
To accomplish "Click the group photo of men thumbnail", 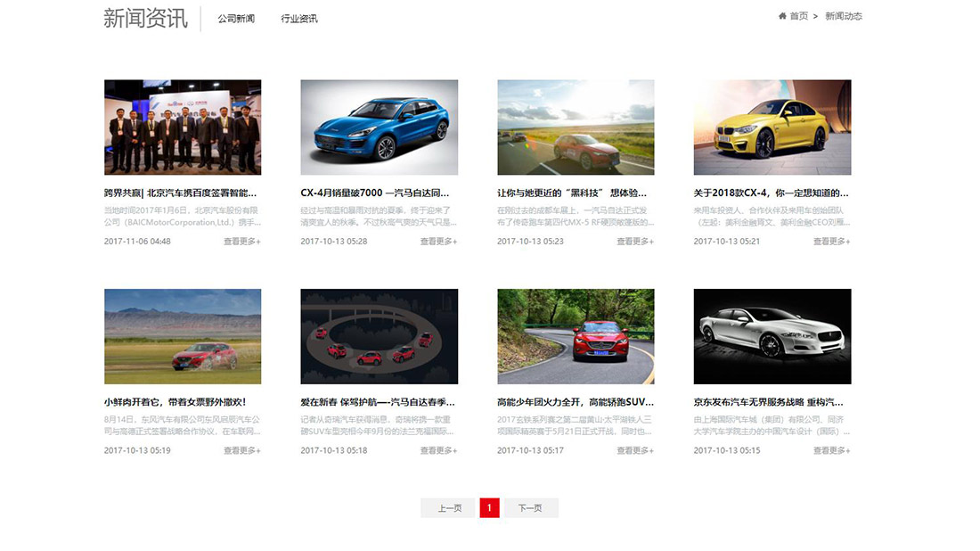I will (183, 127).
